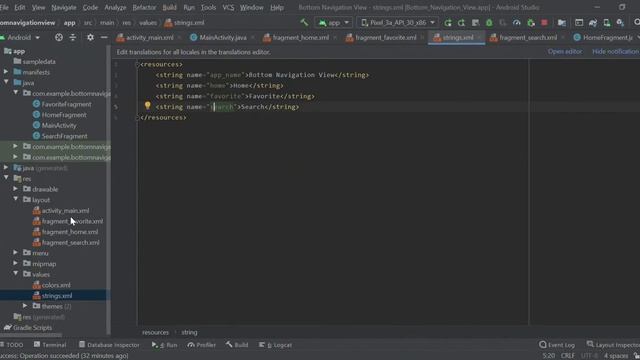
Task: Expand the menu folder
Action: pyautogui.click(x=16, y=253)
